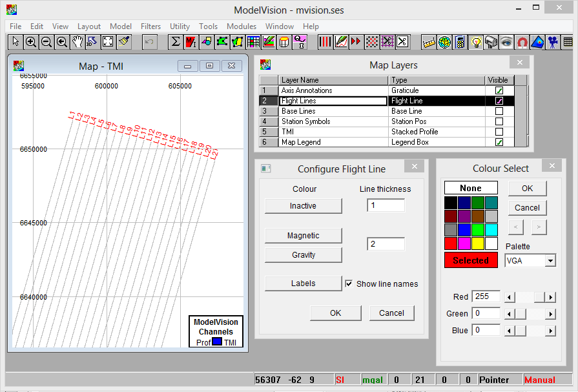Click the blue movie camera icon
Image resolution: width=578 pixels, height=392 pixels.
[553, 42]
